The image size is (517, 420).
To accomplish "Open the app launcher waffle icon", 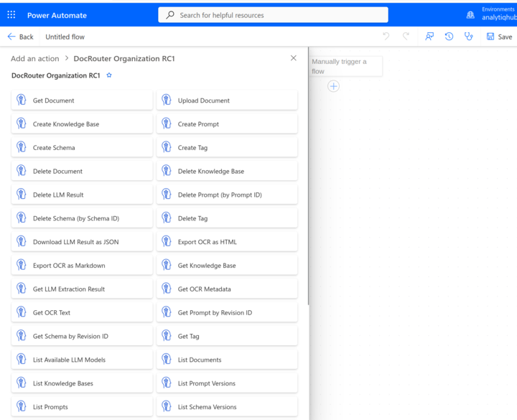I will click(x=11, y=15).
